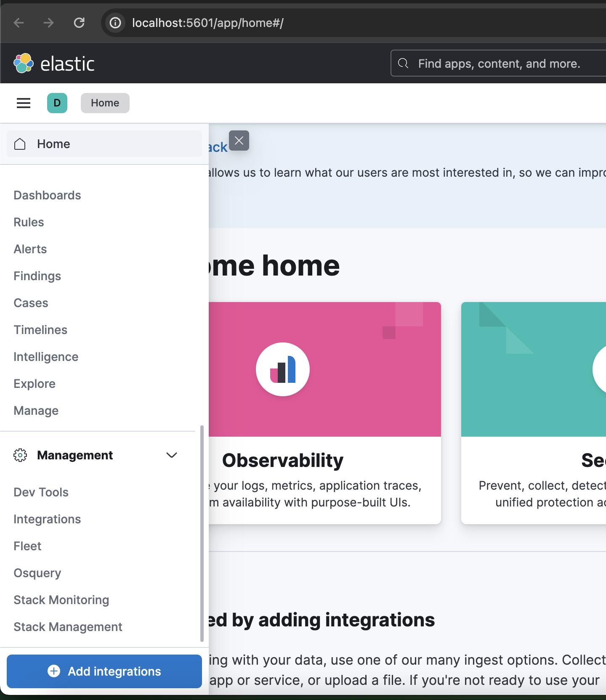Image resolution: width=606 pixels, height=700 pixels.
Task: Click the Management section heading
Action: click(x=75, y=455)
